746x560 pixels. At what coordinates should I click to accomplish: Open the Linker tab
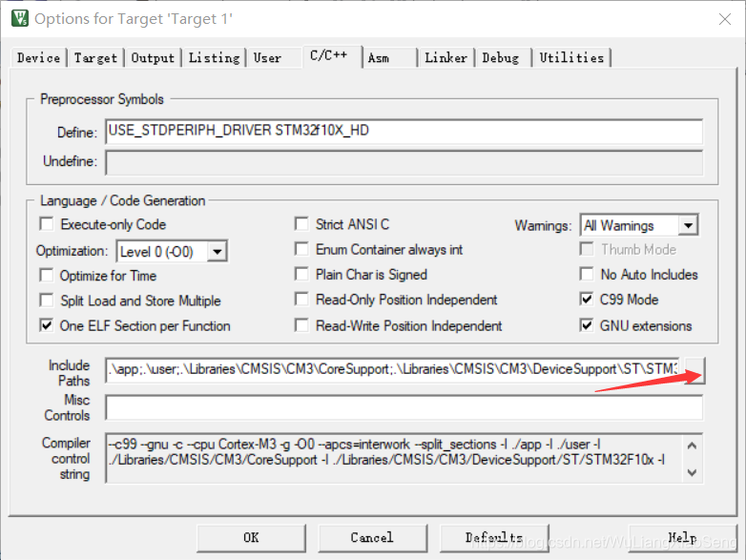446,58
